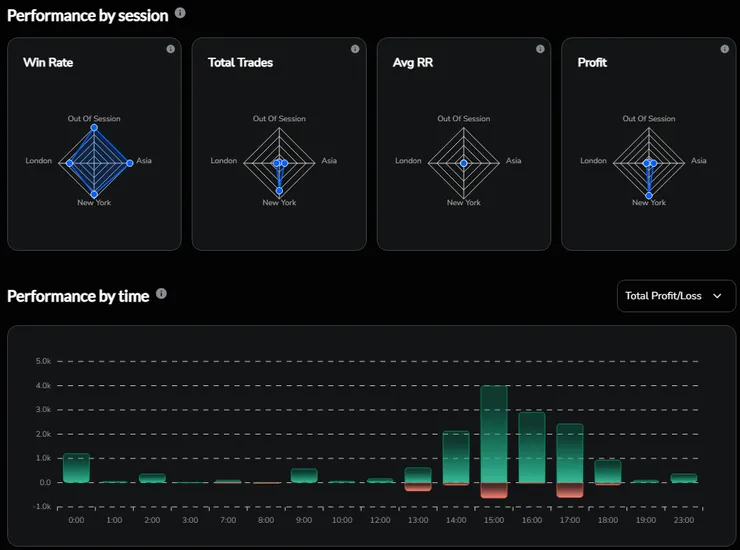The height and width of the screenshot is (550, 740).
Task: Click the red loss segment at 15:00
Action: pyautogui.click(x=494, y=490)
